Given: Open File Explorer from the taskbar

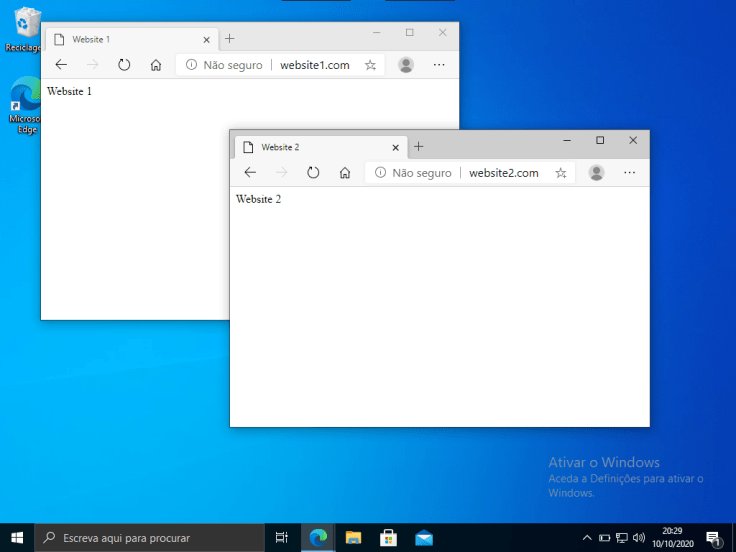Looking at the screenshot, I should click(x=353, y=538).
